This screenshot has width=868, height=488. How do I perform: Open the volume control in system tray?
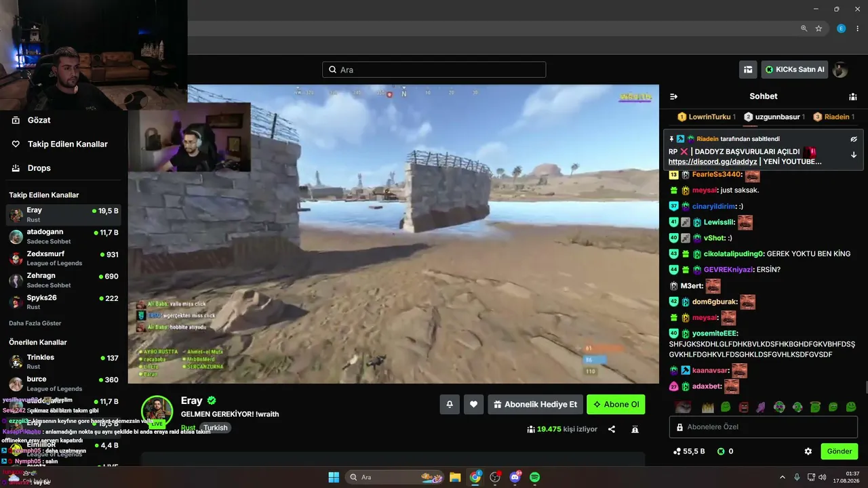click(x=823, y=477)
